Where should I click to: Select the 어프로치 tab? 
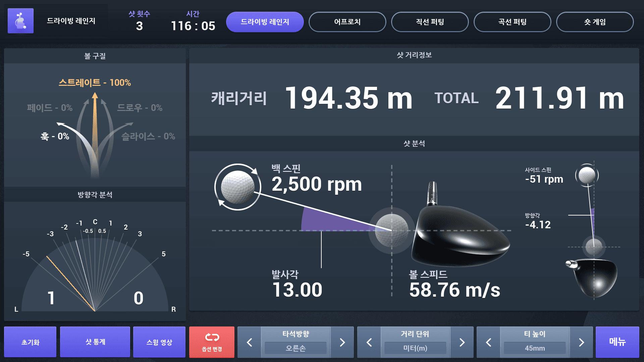(347, 22)
